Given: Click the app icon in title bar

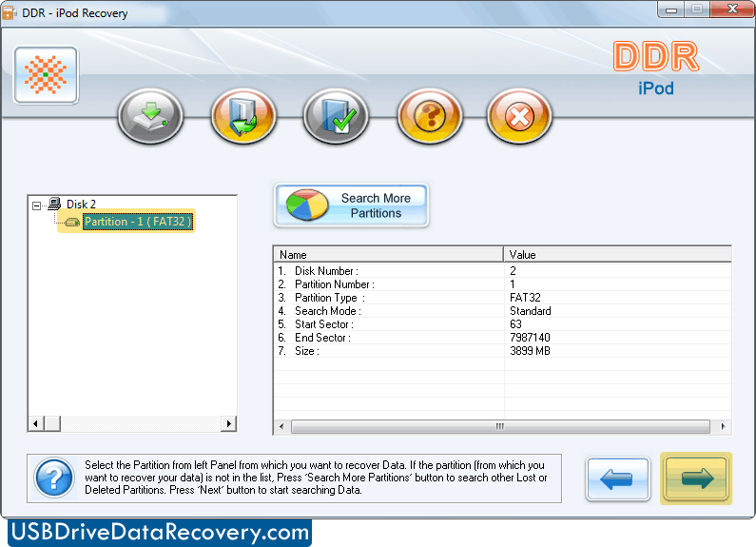Looking at the screenshot, I should [x=10, y=13].
